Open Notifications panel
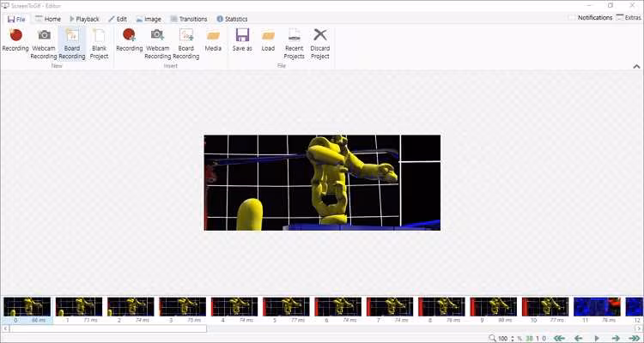Screen dimensions: 644x343 pyautogui.click(x=591, y=18)
